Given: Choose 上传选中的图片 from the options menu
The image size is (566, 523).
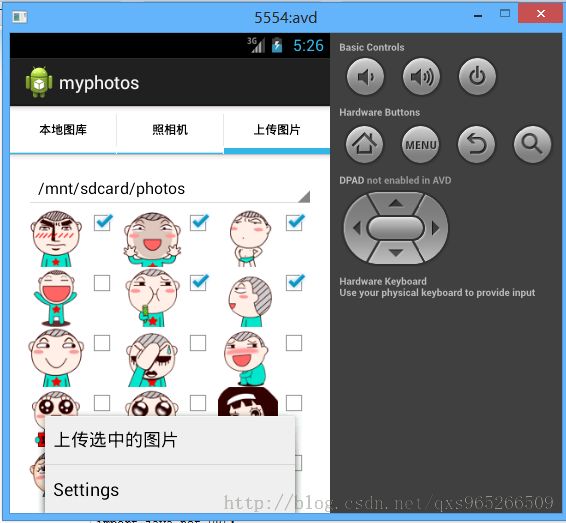Looking at the screenshot, I should (170, 440).
